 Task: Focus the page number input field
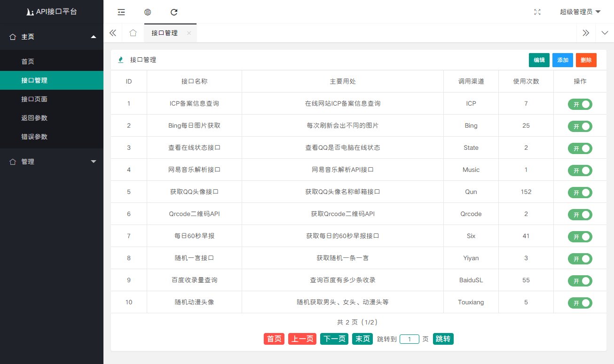[409, 339]
